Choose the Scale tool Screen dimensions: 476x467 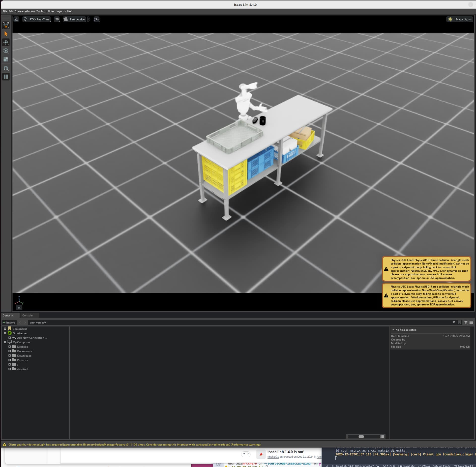click(x=6, y=59)
